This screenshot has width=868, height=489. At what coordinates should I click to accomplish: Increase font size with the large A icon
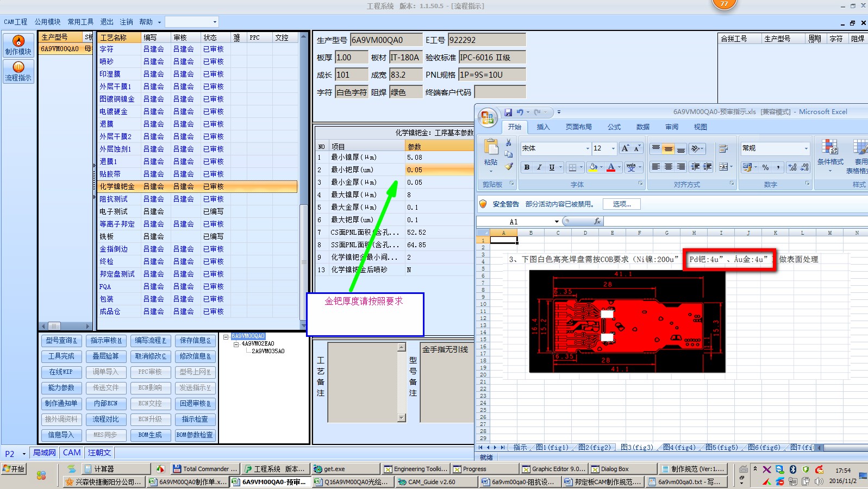click(625, 148)
